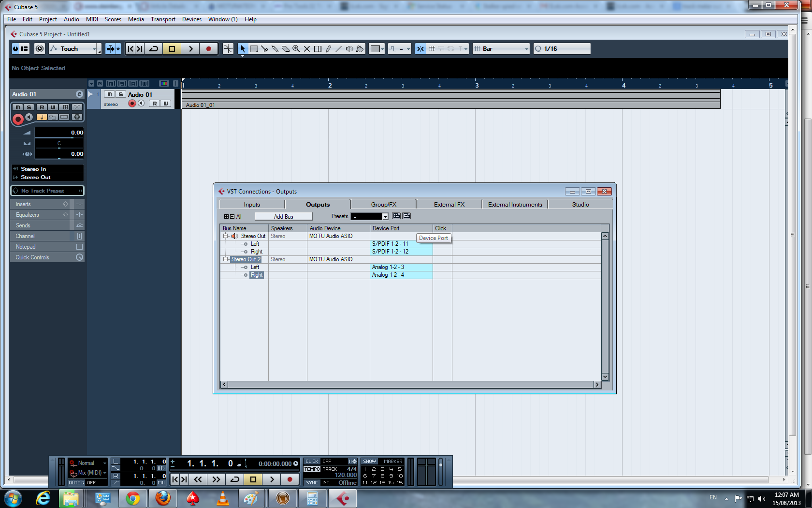The image size is (812, 508).
Task: Select the Draw pencil tool
Action: click(328, 49)
